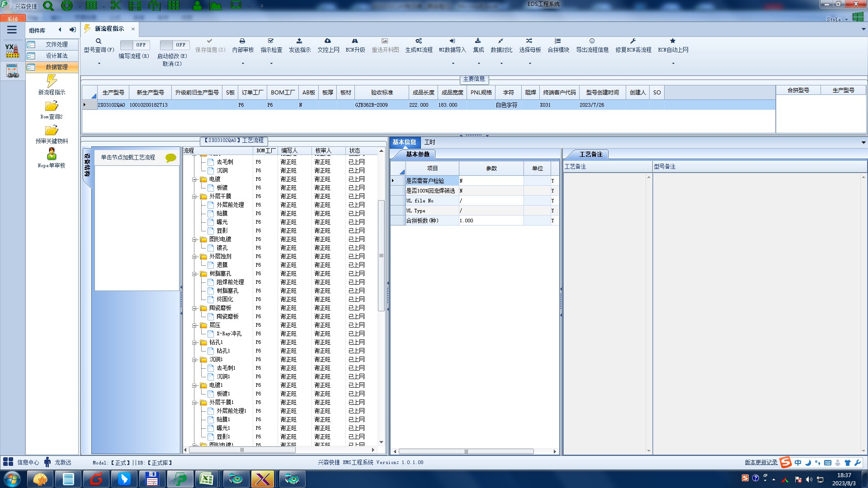Click the 发送指示 toolbar icon
This screenshot has width=868, height=488.
click(x=299, y=41)
